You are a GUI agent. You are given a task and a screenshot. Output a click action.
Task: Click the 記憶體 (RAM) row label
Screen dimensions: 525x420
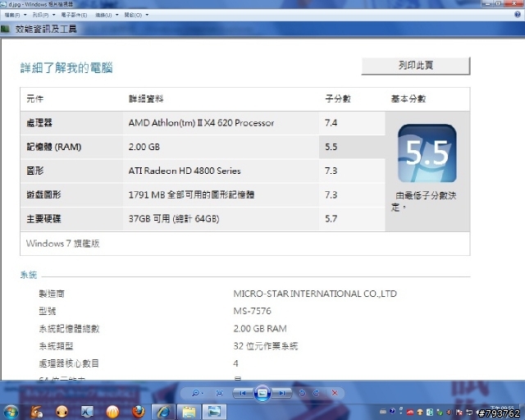coord(54,147)
